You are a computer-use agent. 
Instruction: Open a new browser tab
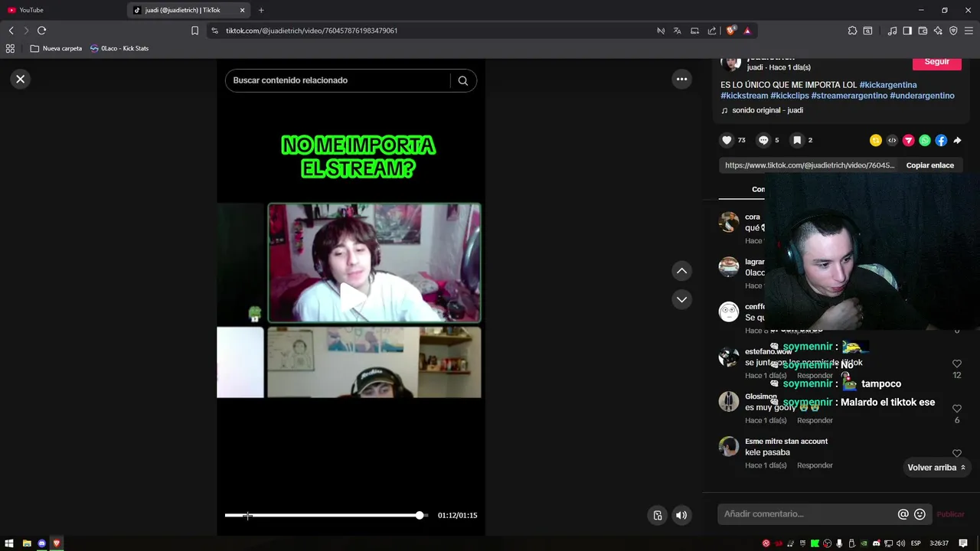[x=261, y=10]
